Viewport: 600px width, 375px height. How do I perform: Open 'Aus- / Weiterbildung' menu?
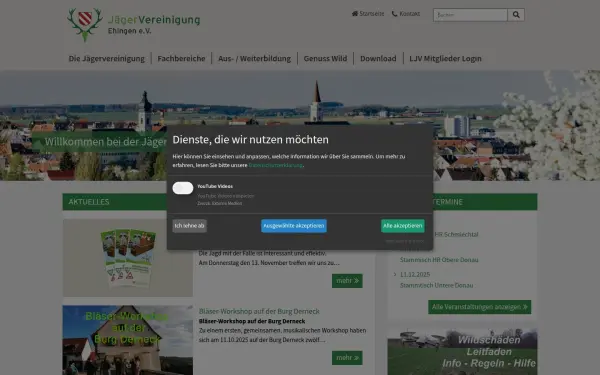pos(254,59)
